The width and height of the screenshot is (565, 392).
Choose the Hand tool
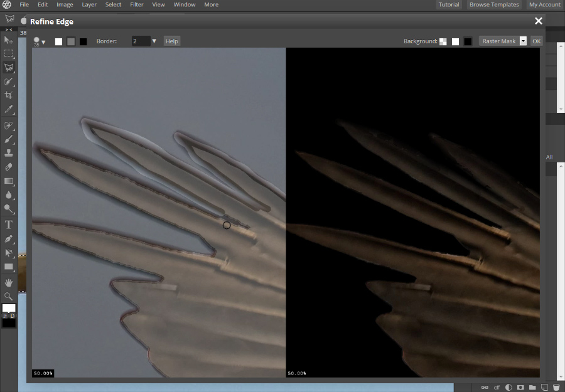tap(9, 283)
